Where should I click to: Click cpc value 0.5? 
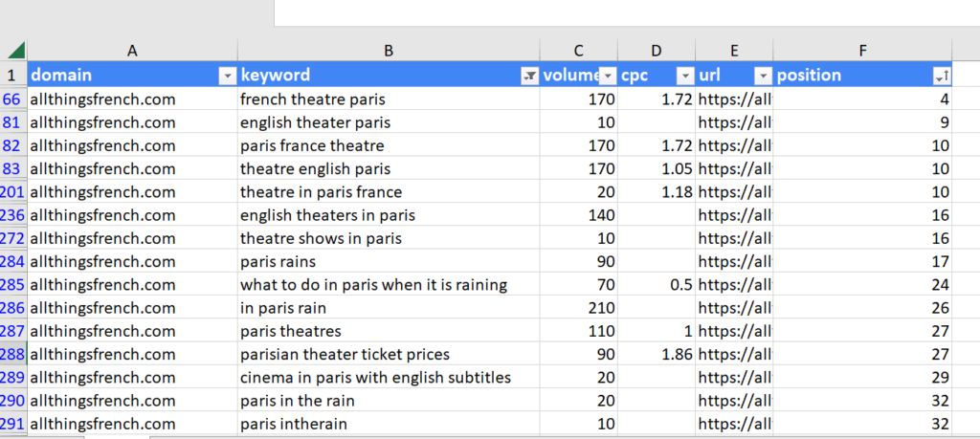(657, 285)
